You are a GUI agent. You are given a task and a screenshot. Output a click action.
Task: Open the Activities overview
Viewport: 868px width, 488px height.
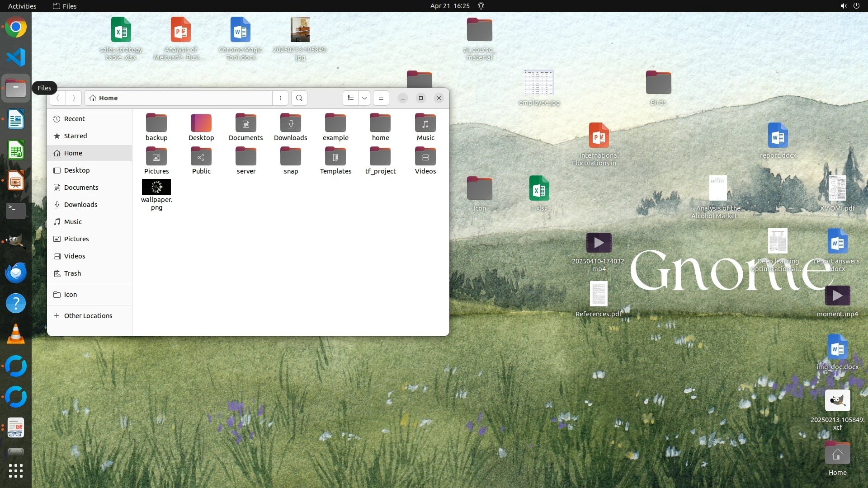(22, 6)
